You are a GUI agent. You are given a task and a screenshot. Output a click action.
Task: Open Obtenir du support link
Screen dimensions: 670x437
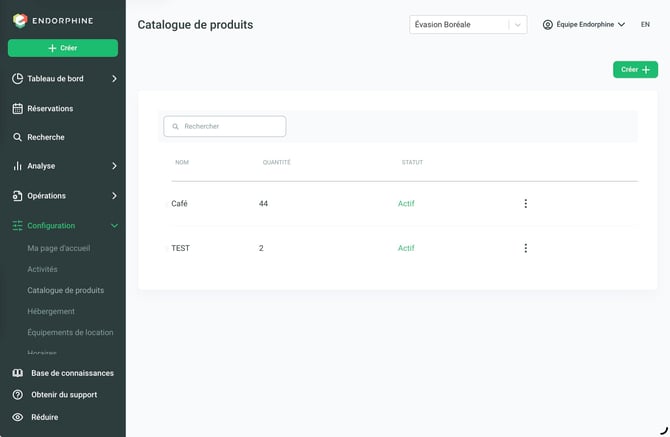click(64, 395)
